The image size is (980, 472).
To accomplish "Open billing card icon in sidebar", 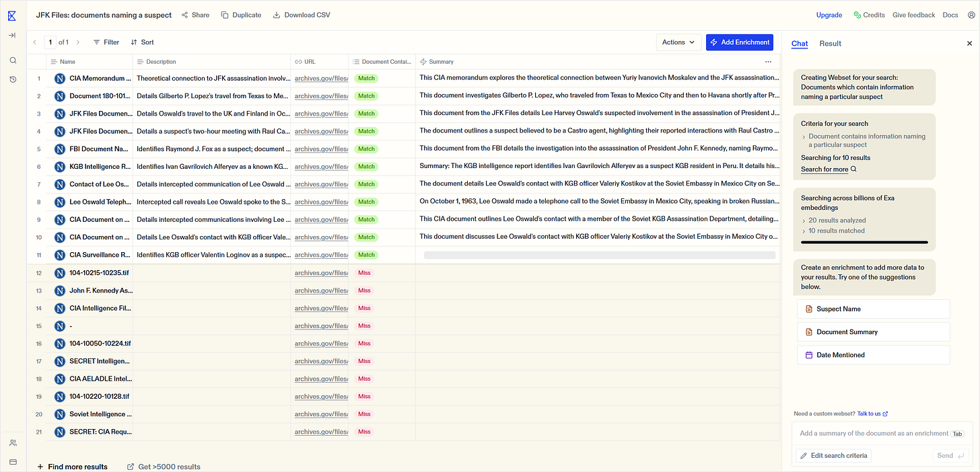I will pyautogui.click(x=13, y=461).
